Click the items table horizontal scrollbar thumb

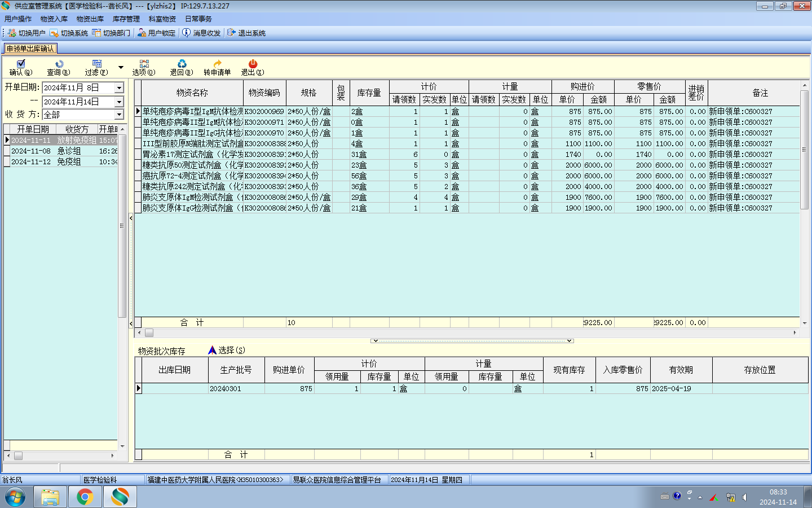149,333
